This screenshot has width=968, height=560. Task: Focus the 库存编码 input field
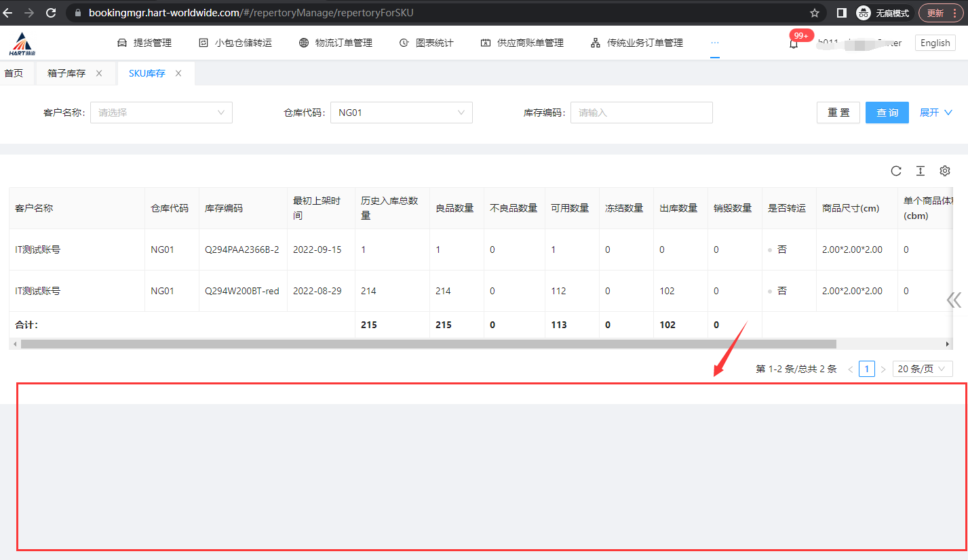(x=641, y=113)
